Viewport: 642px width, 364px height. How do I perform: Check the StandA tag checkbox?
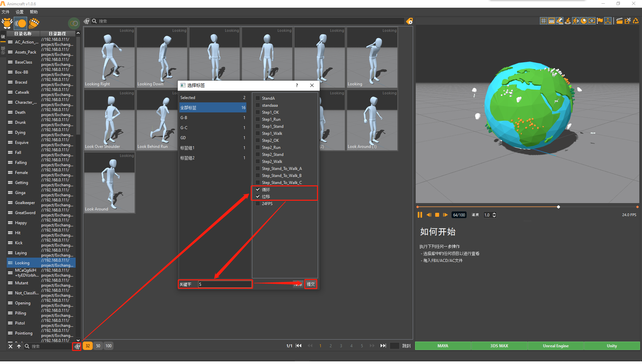tap(258, 98)
